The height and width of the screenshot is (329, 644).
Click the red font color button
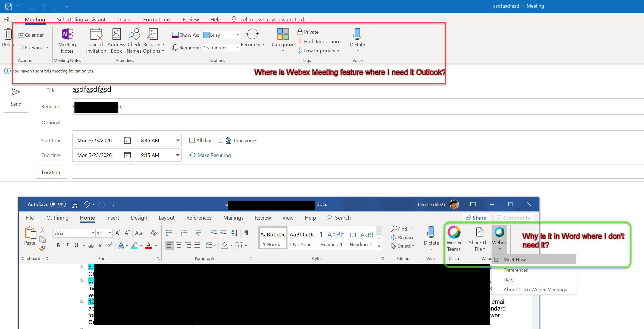tap(149, 245)
